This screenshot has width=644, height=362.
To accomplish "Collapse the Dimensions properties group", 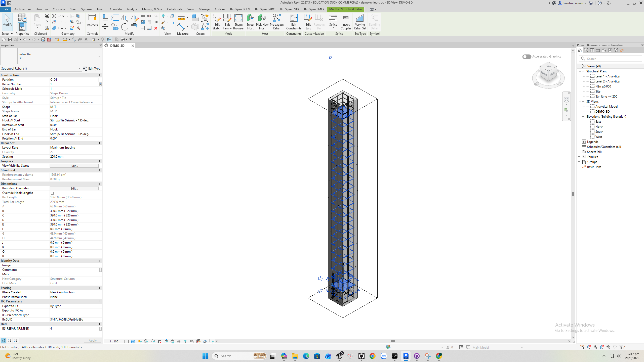I will point(100,184).
